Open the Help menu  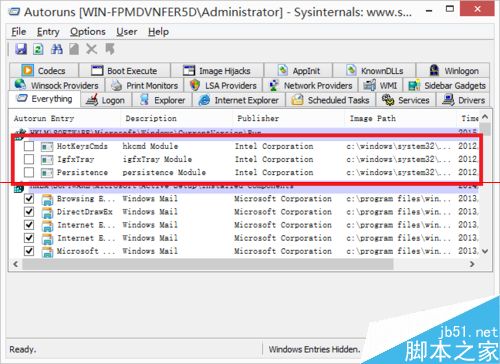coord(158,32)
